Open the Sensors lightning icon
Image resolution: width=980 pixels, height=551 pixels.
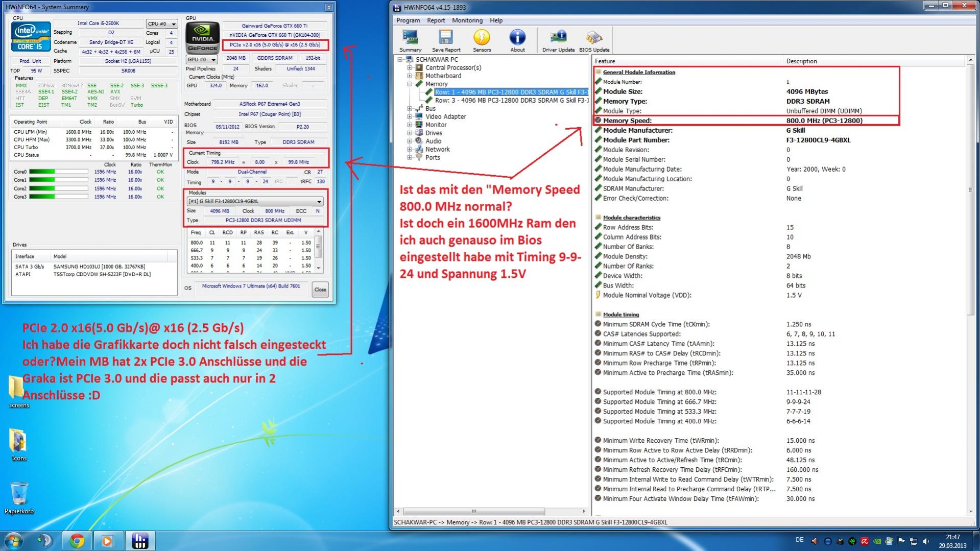tap(482, 41)
